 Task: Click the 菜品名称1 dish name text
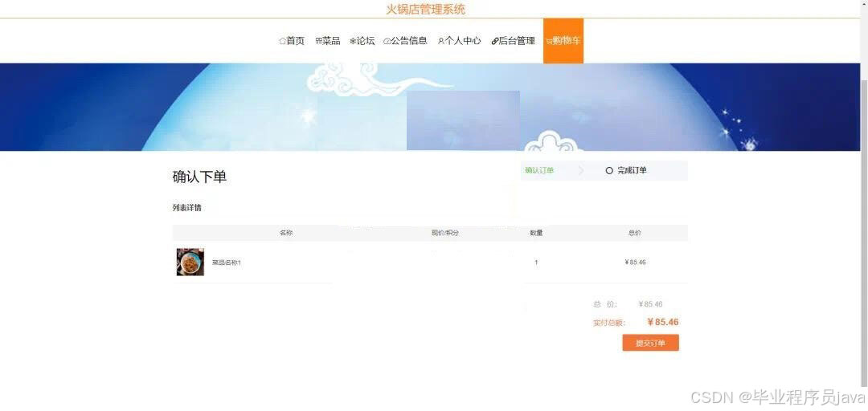(x=227, y=262)
